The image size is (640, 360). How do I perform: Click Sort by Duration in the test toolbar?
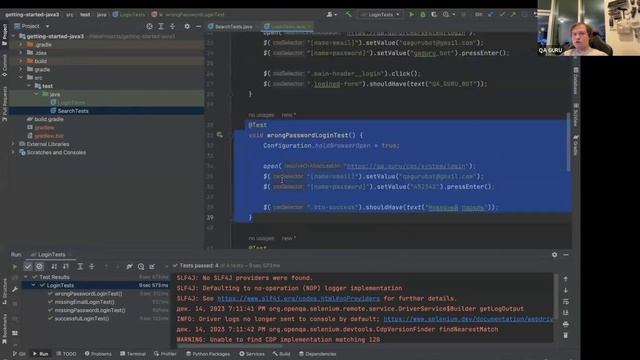coord(66,267)
